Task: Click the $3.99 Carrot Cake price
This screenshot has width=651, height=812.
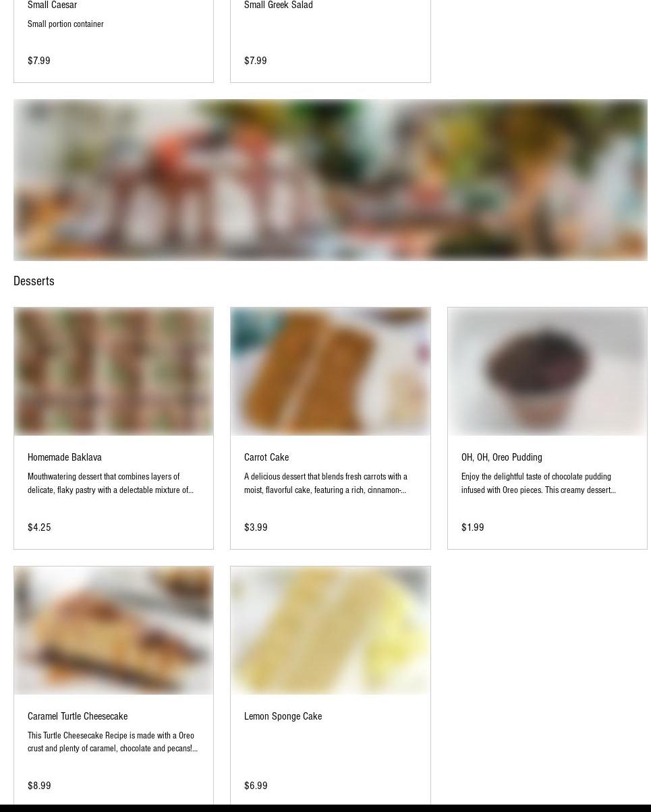Action: (256, 527)
